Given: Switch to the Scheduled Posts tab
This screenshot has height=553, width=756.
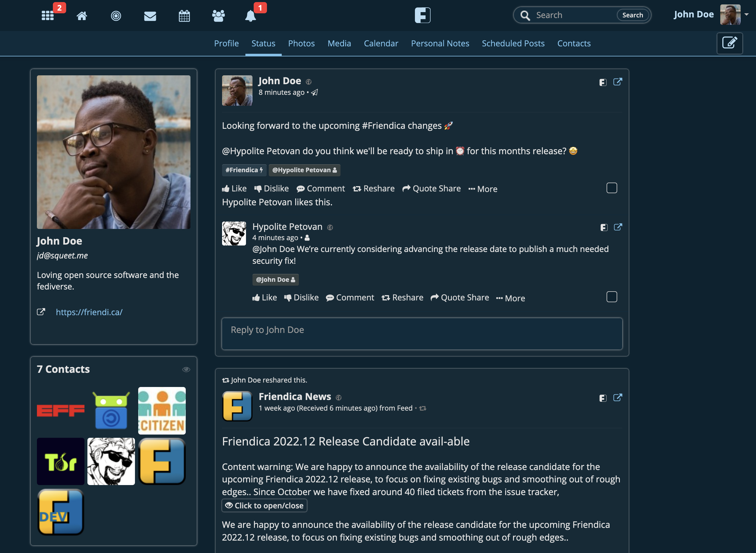Looking at the screenshot, I should pos(512,43).
